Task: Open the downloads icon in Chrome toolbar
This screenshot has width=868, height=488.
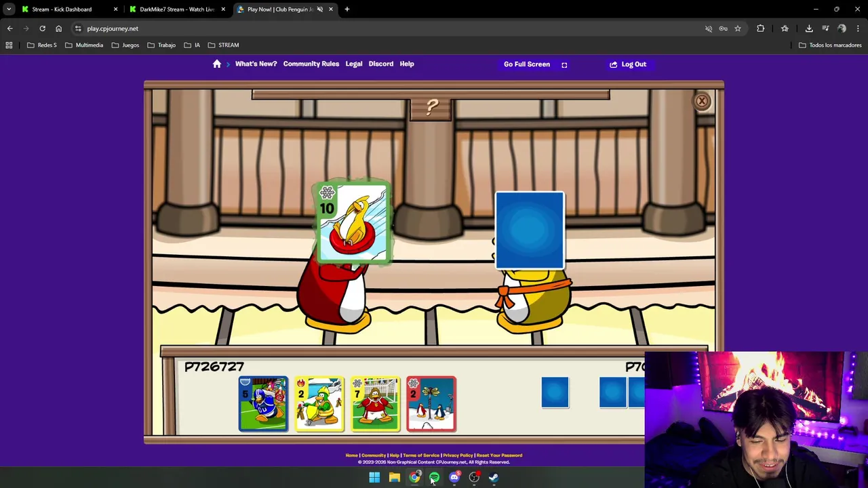Action: (x=809, y=28)
